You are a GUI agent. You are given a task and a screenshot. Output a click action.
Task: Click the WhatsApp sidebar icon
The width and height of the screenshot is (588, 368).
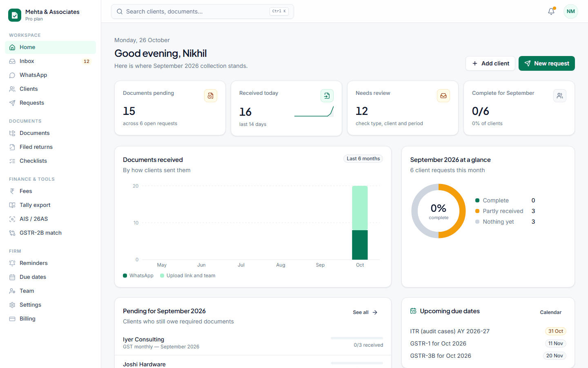[12, 75]
